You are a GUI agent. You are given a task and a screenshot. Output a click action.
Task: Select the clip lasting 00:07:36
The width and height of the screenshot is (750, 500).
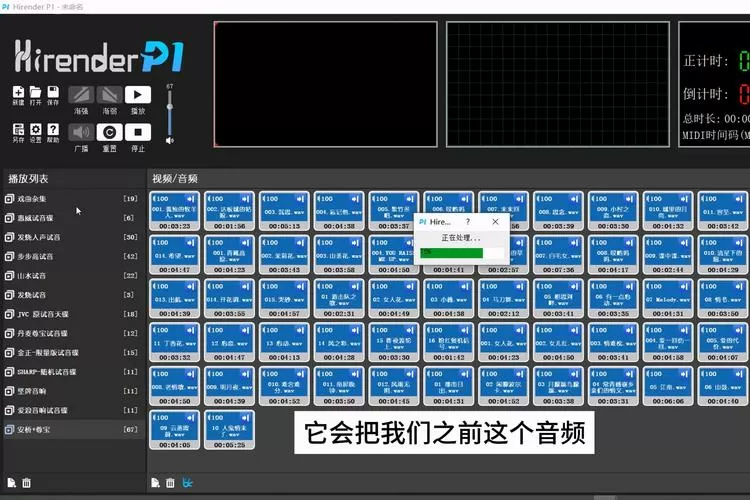[558, 255]
